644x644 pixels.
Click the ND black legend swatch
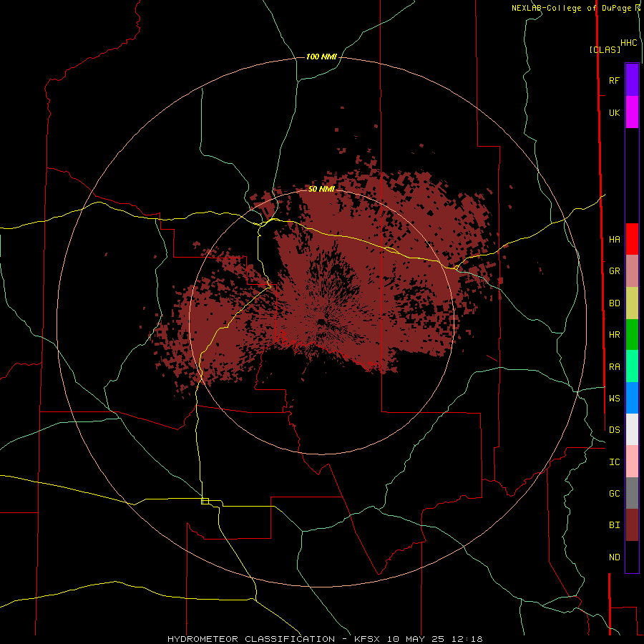coord(632,557)
